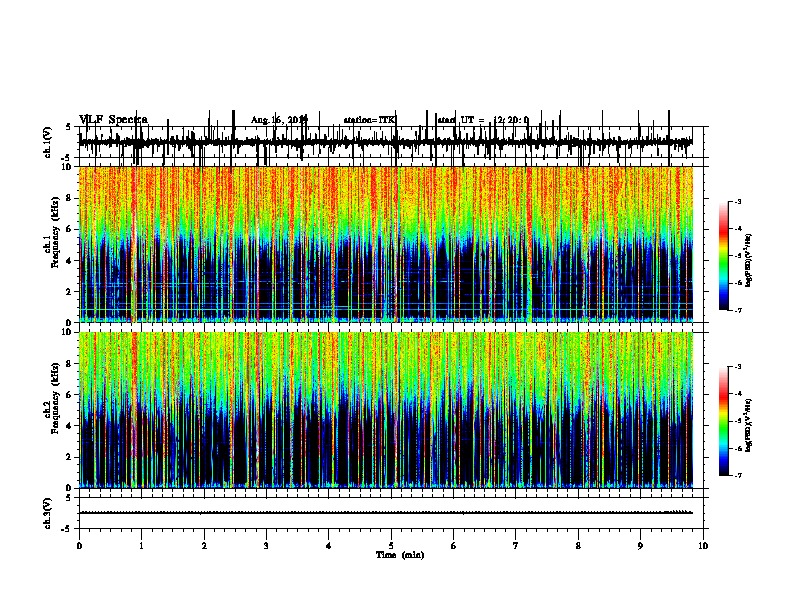
Task: Select the start UT time label
Action: pos(483,120)
